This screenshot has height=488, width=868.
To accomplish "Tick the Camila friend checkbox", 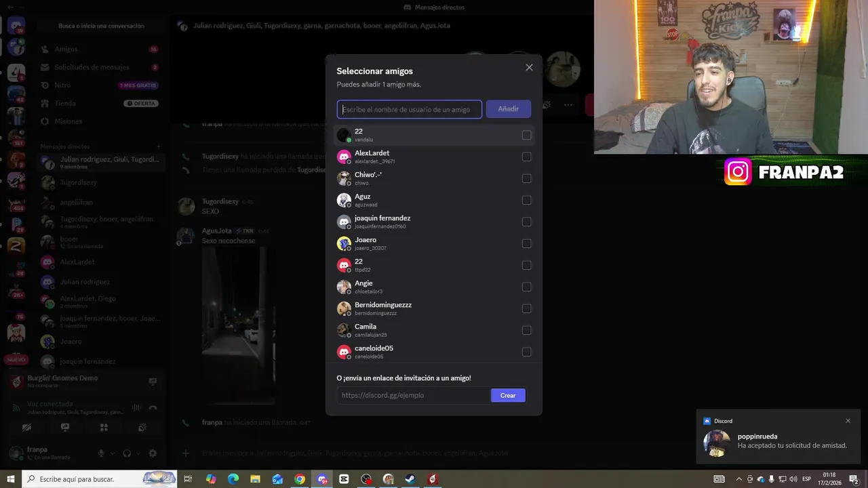I will pyautogui.click(x=526, y=331).
